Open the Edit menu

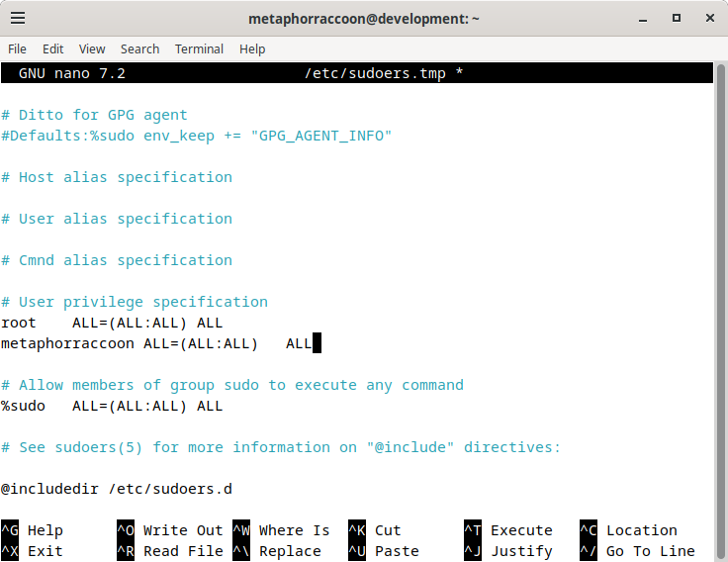click(x=53, y=48)
